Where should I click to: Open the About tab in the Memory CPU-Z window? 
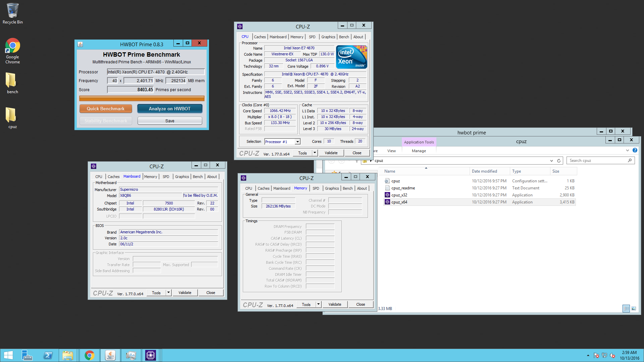(362, 188)
